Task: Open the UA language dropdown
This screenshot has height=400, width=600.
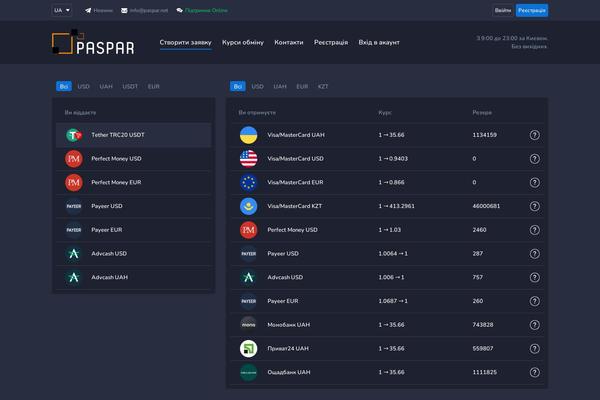Action: (62, 10)
